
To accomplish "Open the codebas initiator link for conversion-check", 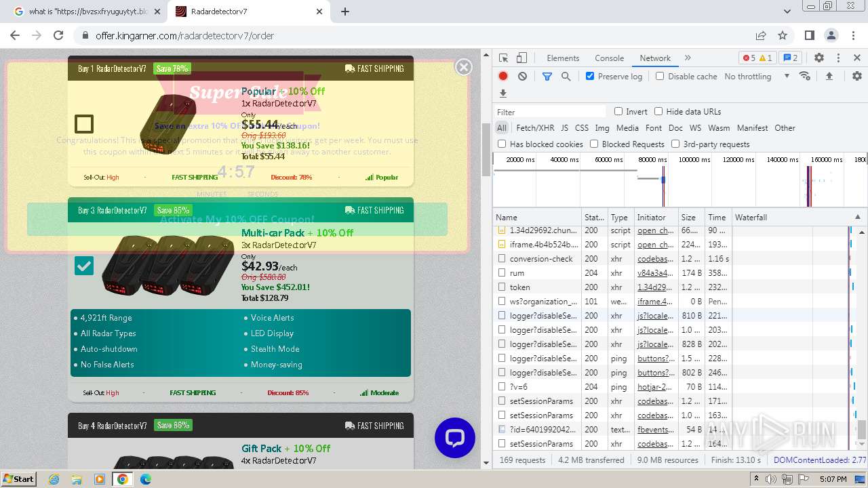I will pyautogui.click(x=655, y=259).
